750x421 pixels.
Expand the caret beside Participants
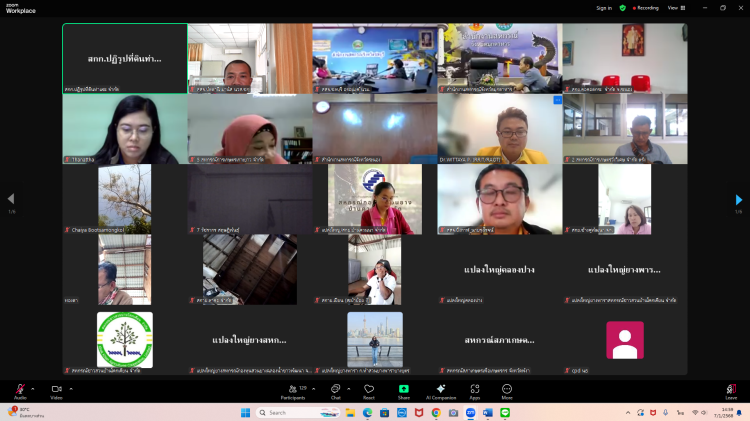pyautogui.click(x=313, y=389)
